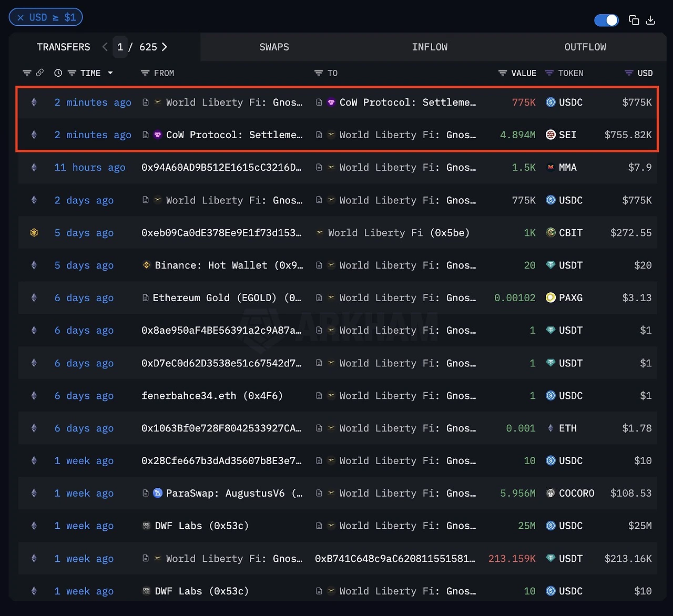The width and height of the screenshot is (673, 616).
Task: Go to the next transfers page
Action: coord(165,47)
